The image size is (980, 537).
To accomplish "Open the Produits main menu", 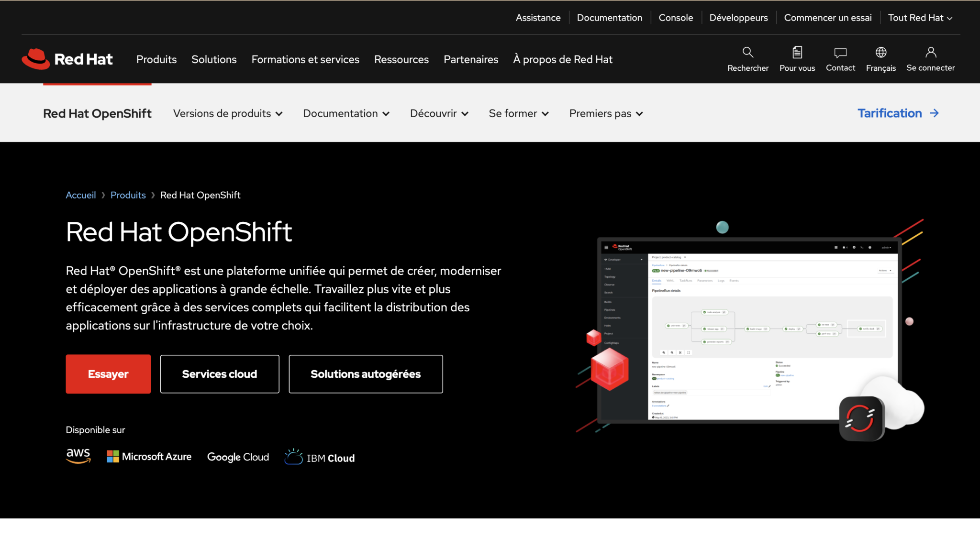I will (x=156, y=59).
